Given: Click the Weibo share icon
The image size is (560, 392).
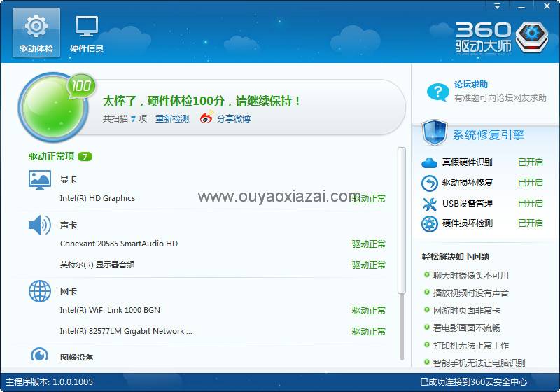Looking at the screenshot, I should (206, 117).
